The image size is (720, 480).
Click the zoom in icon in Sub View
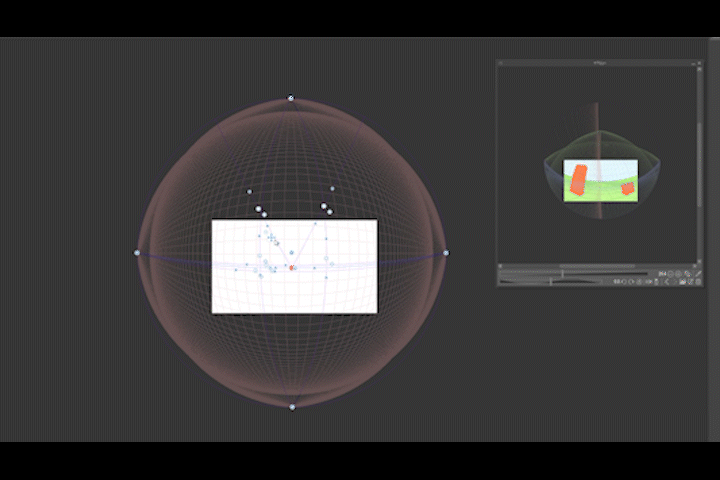pos(678,274)
